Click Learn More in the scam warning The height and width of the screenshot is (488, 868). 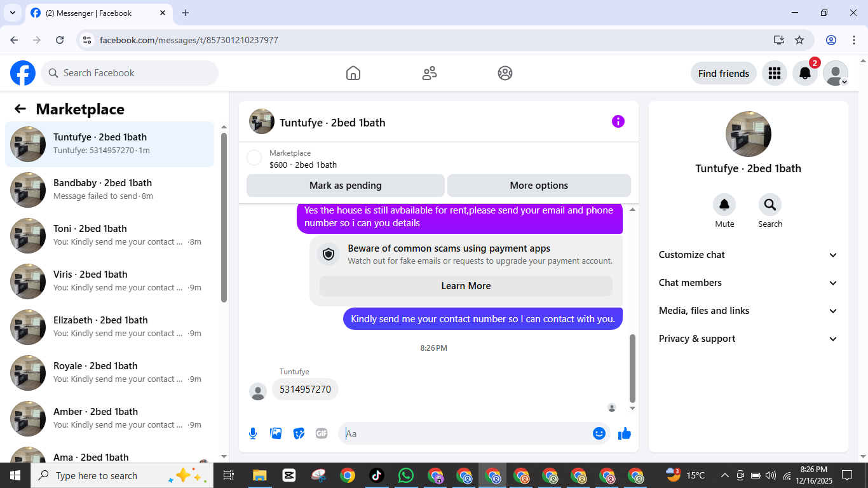(x=466, y=286)
